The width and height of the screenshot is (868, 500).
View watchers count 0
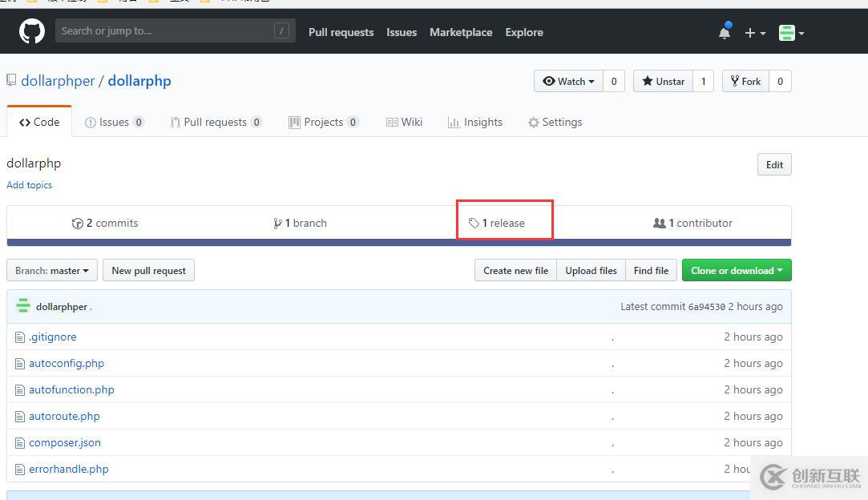tap(614, 82)
